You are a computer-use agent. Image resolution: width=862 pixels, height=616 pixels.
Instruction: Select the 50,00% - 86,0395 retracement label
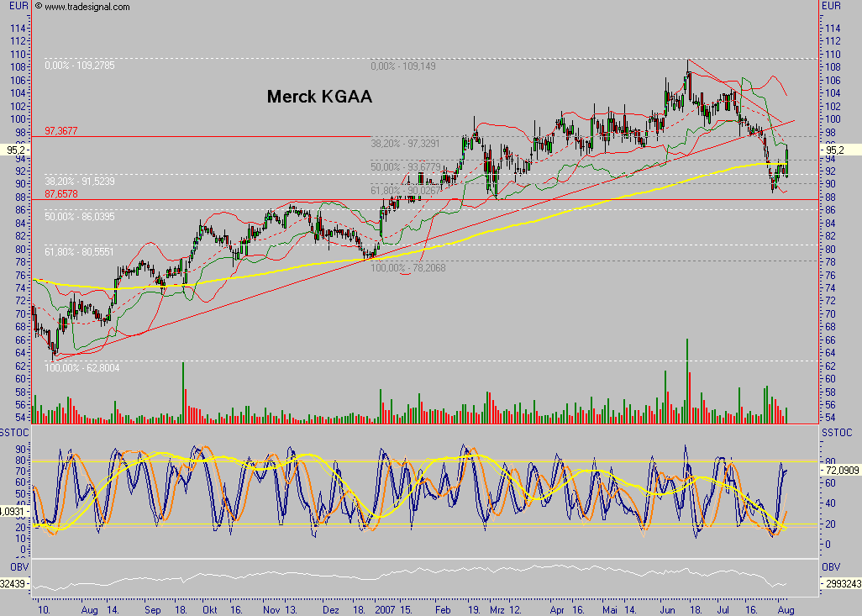pyautogui.click(x=80, y=217)
